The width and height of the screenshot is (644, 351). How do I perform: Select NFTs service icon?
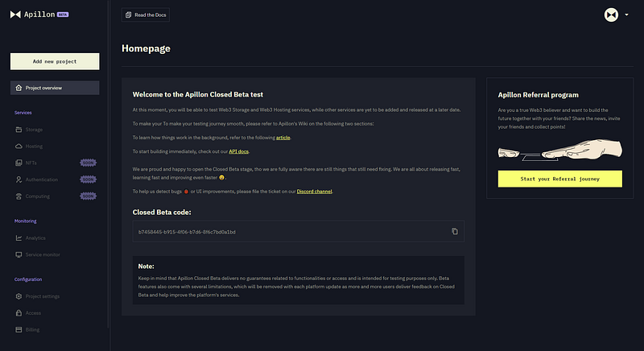pyautogui.click(x=19, y=163)
